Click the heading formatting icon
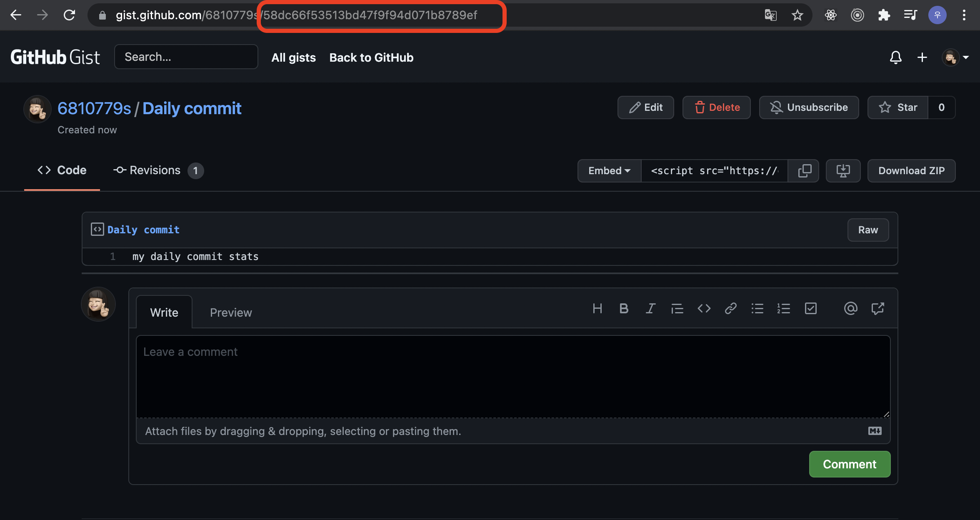The width and height of the screenshot is (980, 520). pyautogui.click(x=597, y=309)
